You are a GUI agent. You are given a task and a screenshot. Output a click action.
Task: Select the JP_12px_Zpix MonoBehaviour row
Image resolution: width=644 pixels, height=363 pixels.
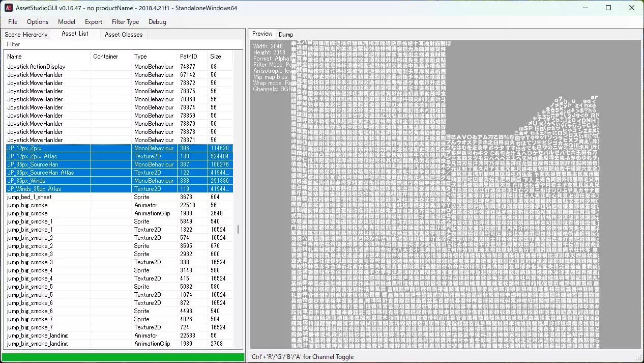(x=119, y=148)
